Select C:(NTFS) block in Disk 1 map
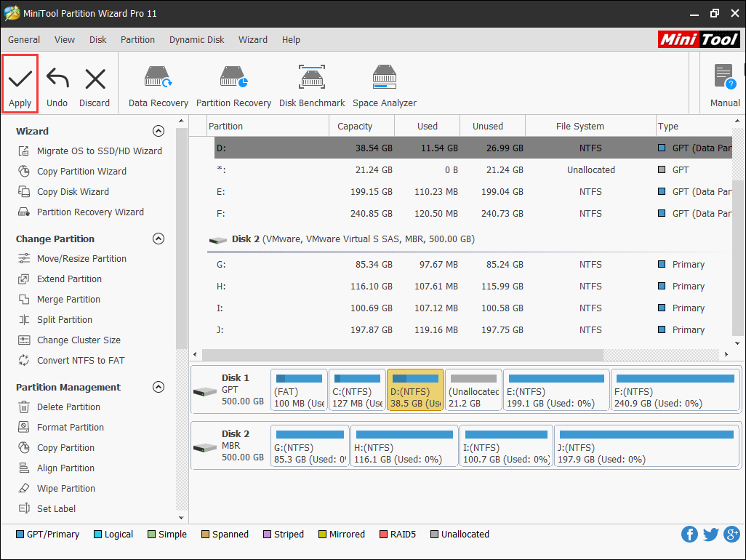The height and width of the screenshot is (560, 746). tap(357, 390)
